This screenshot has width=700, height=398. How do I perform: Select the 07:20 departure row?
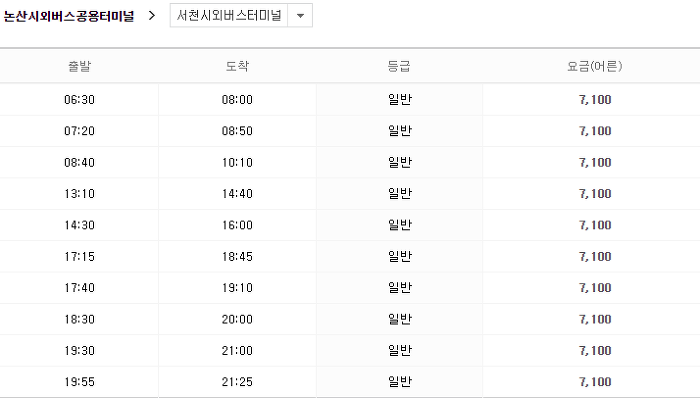click(350, 131)
